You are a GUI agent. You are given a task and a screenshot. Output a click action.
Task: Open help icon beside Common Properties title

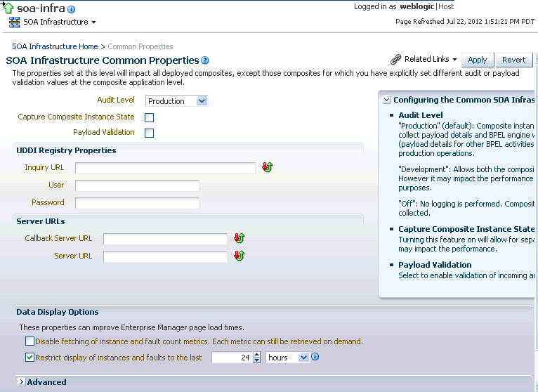coord(205,60)
